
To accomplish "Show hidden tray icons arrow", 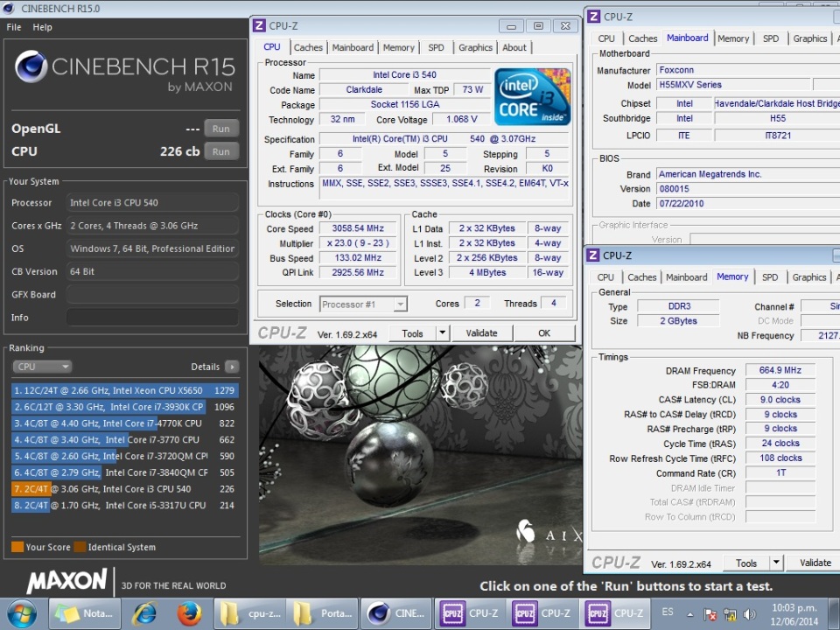I will tap(690, 614).
